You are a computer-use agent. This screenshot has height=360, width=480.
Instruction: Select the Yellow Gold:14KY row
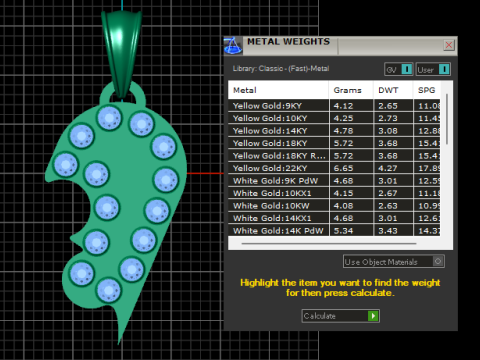tap(334, 131)
